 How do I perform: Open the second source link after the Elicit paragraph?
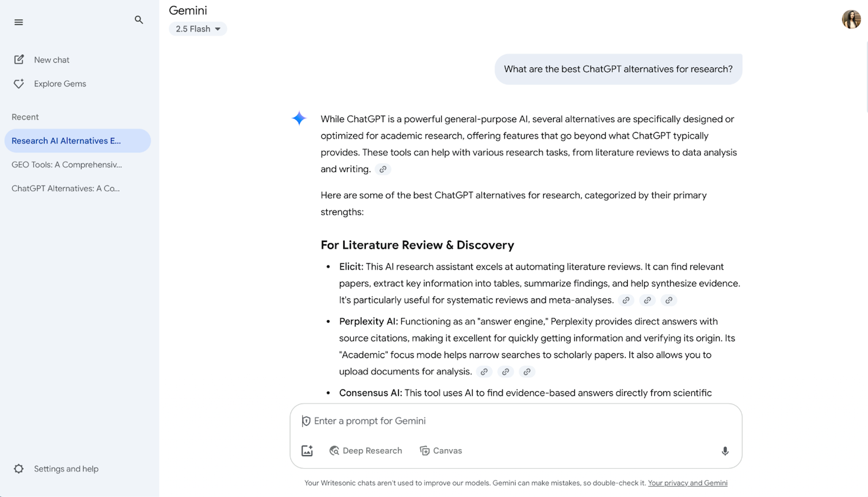[647, 300]
